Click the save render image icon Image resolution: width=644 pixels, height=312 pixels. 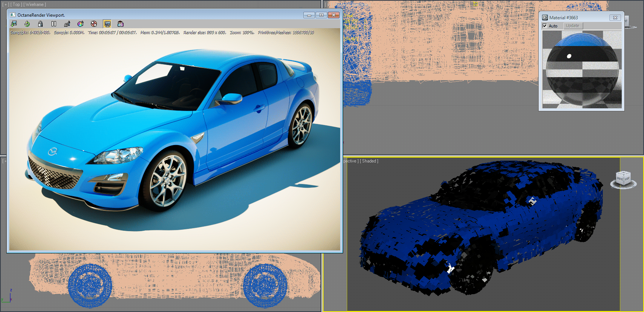(x=14, y=24)
